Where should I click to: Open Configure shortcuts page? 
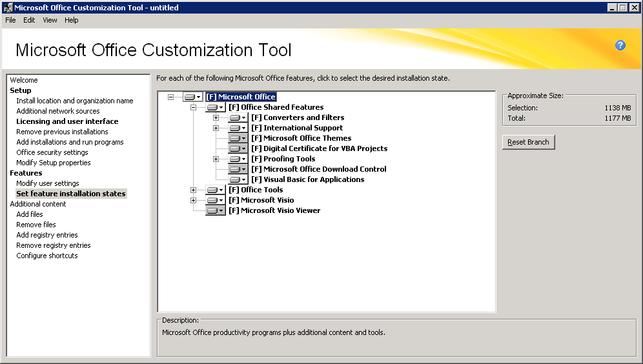point(46,256)
